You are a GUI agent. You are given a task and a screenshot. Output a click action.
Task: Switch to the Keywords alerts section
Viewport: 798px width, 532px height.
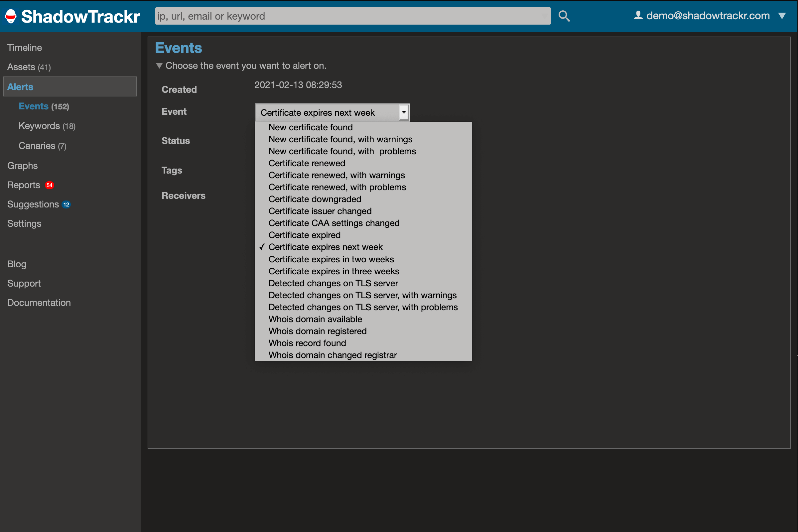(x=39, y=126)
